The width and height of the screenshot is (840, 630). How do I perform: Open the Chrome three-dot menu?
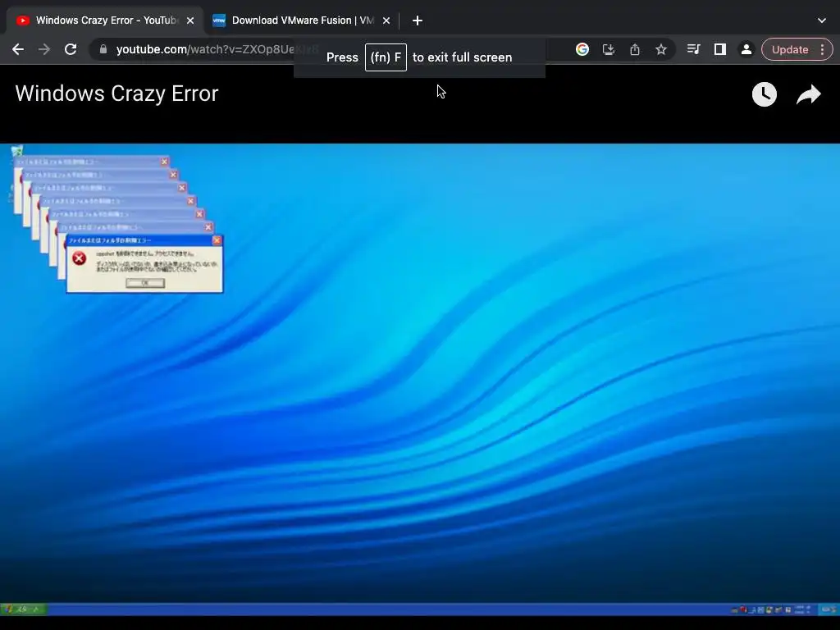[822, 49]
